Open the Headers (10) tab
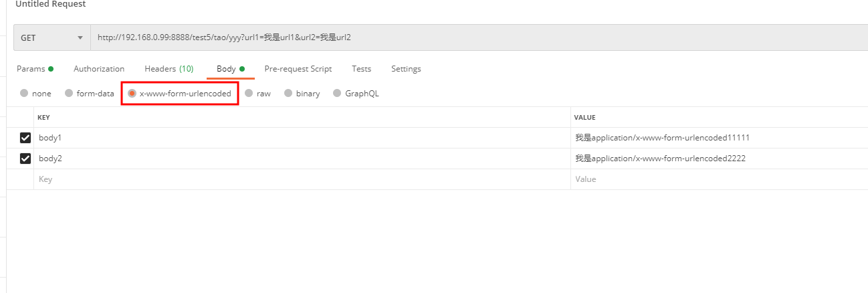 click(169, 69)
